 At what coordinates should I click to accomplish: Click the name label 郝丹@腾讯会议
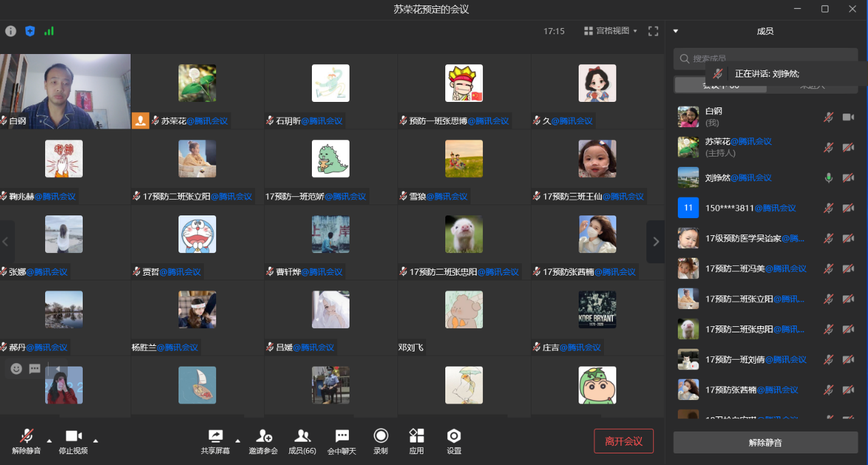coord(38,347)
